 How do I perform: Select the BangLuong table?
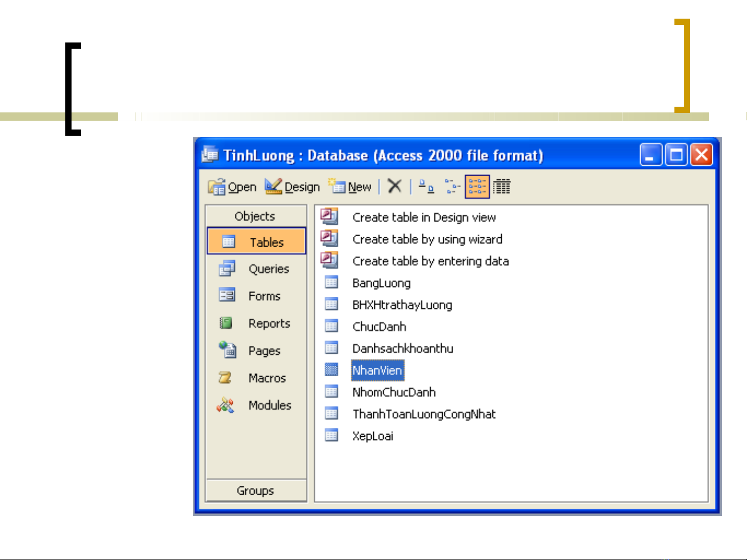coord(381,283)
